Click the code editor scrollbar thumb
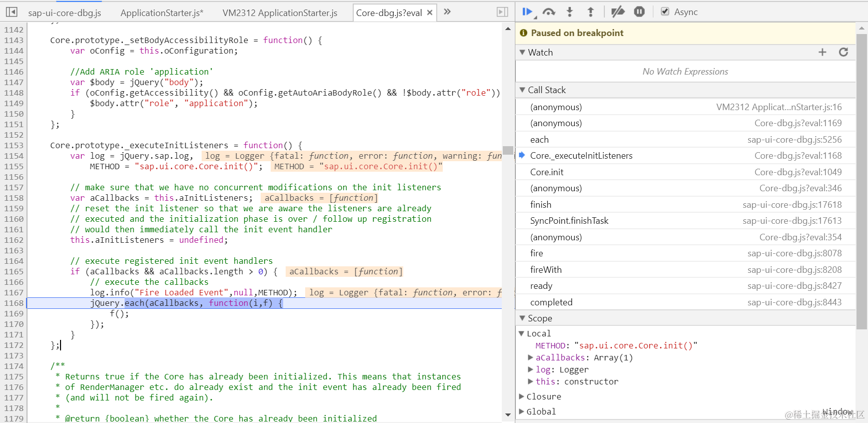 [x=508, y=150]
